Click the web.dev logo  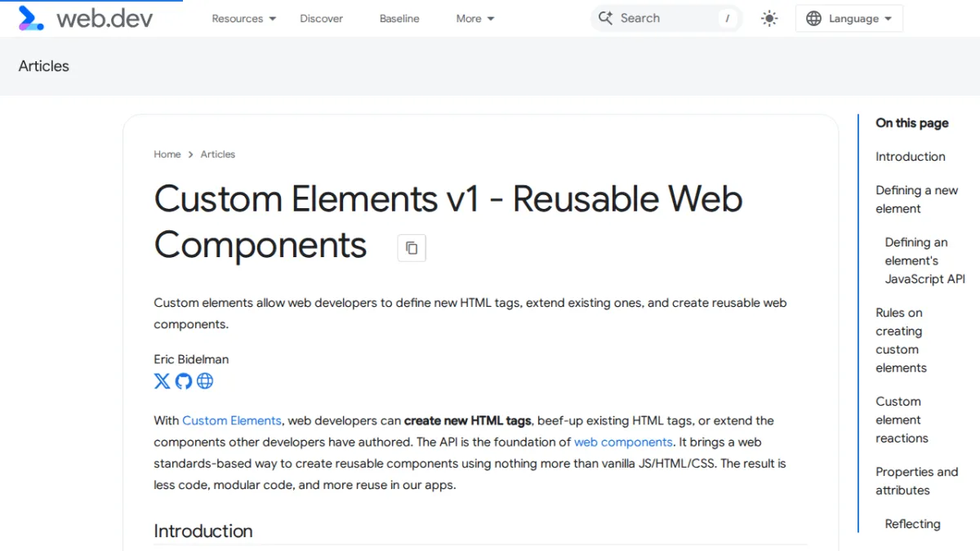(85, 18)
